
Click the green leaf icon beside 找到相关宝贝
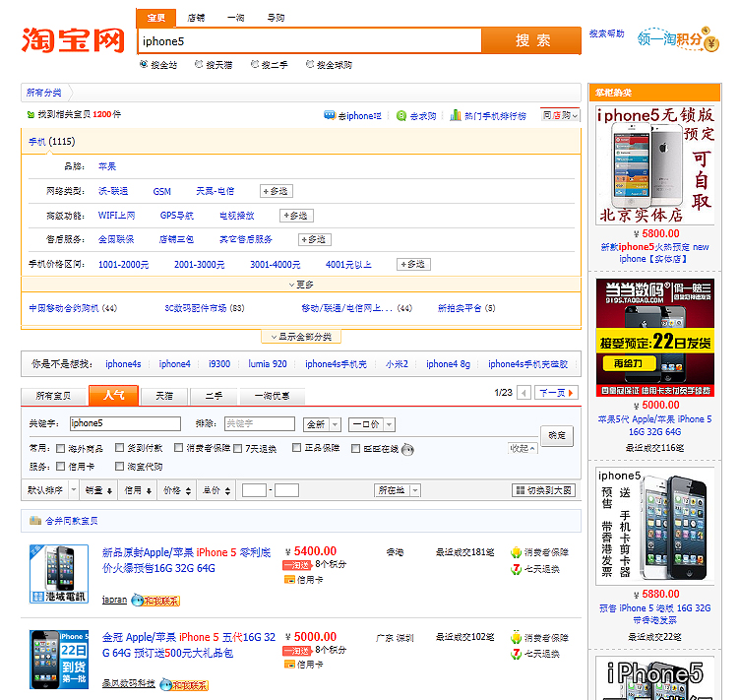tap(31, 114)
